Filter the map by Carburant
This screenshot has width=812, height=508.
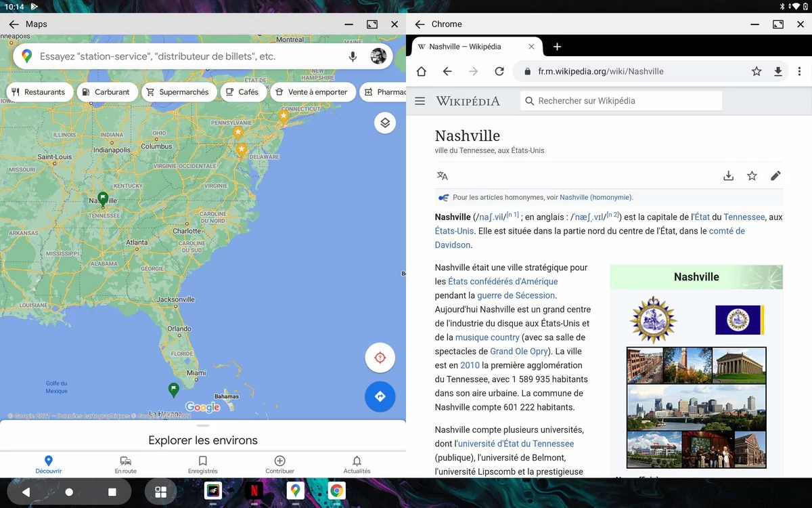pos(107,92)
